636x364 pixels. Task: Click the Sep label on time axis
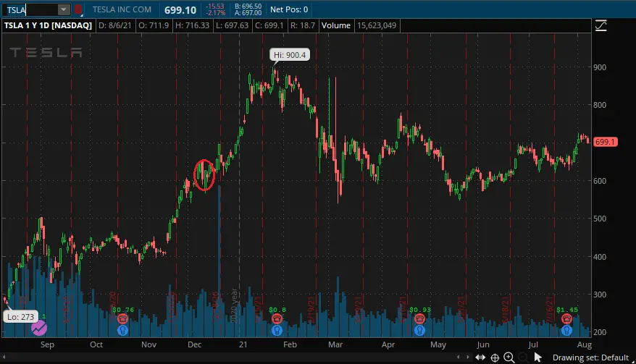(47, 344)
